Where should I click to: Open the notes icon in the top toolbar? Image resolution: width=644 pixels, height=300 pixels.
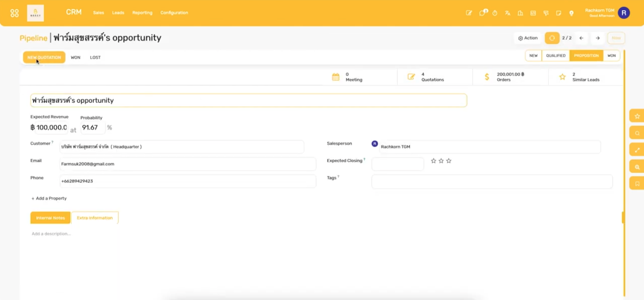point(559,13)
